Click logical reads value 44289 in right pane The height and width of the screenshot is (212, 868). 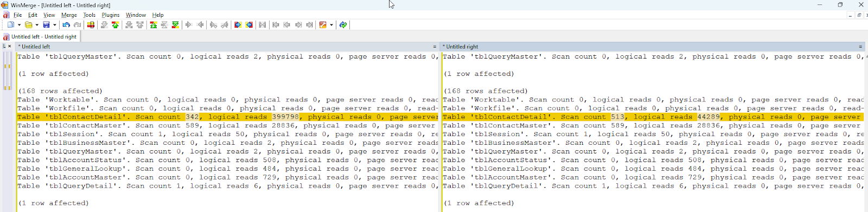pos(709,117)
